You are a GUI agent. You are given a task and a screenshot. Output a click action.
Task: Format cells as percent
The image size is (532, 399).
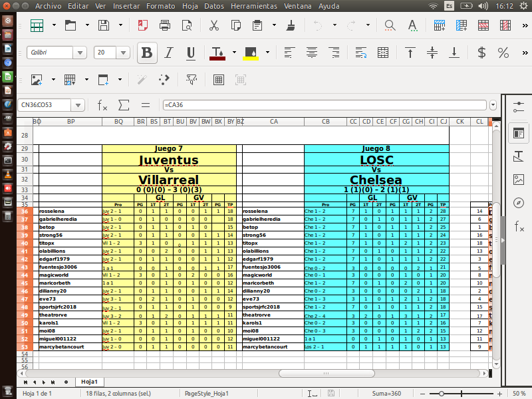pyautogui.click(x=503, y=53)
